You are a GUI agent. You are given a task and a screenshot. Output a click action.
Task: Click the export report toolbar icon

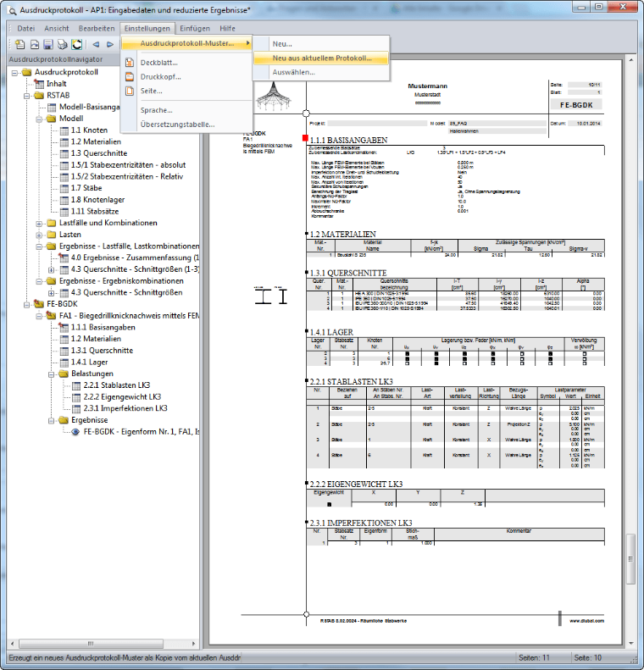point(35,44)
